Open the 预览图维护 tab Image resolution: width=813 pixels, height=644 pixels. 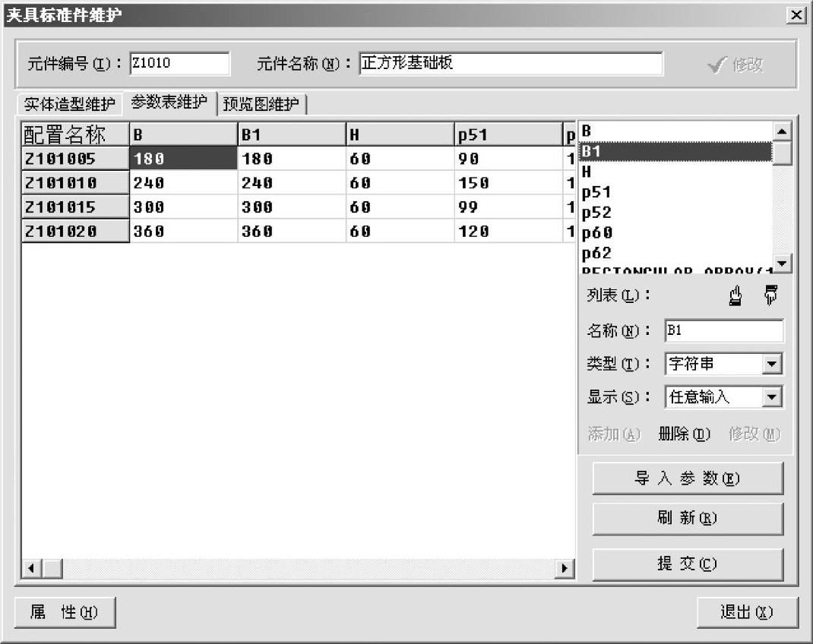tap(261, 104)
